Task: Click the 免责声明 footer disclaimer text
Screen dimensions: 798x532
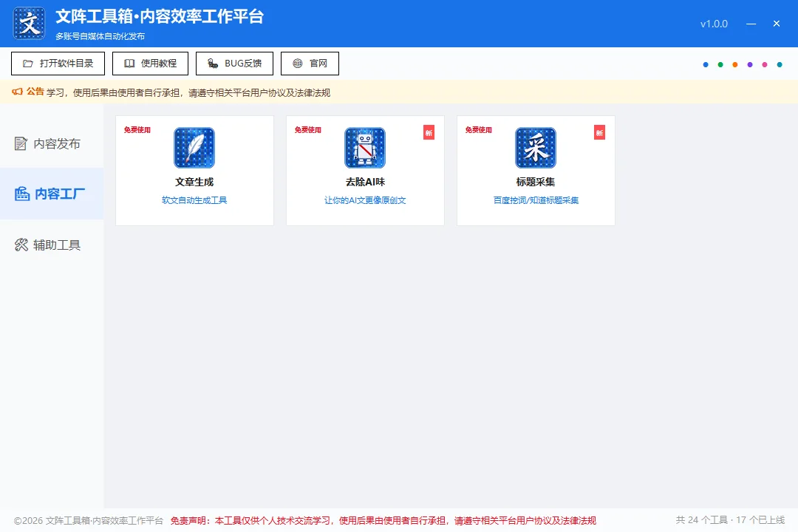Action: tap(383, 520)
